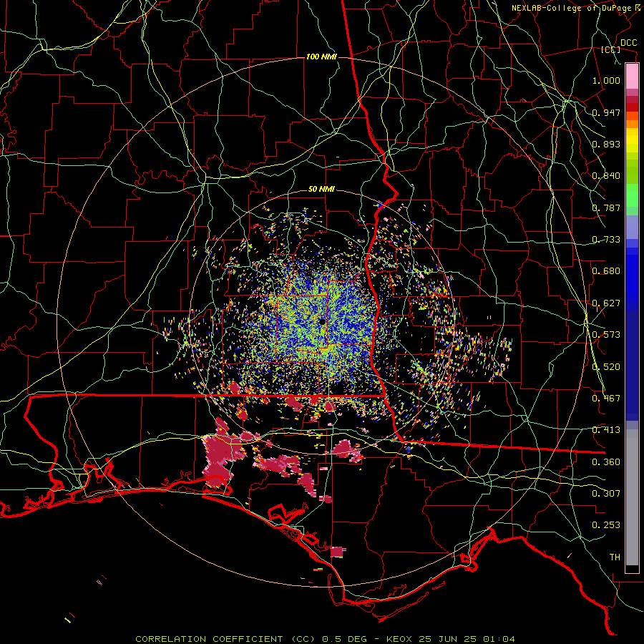Click the 0.413 color scale value
Screen dimensions: 644x644
[606, 430]
